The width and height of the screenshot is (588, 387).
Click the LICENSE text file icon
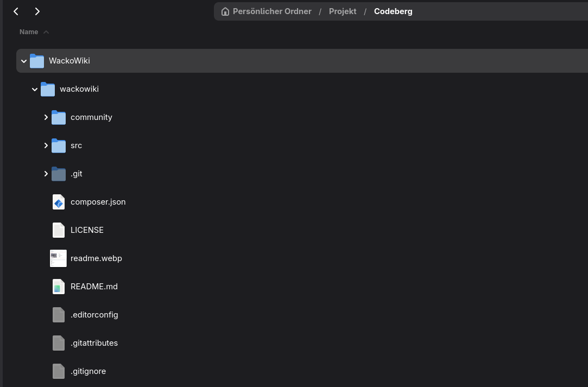[x=59, y=230]
